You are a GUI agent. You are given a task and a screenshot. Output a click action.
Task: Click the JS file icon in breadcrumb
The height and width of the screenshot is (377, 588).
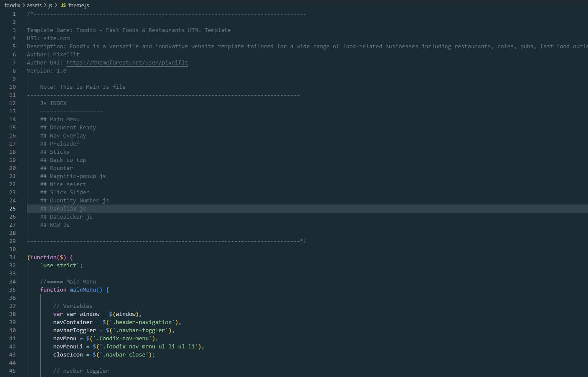tap(63, 6)
